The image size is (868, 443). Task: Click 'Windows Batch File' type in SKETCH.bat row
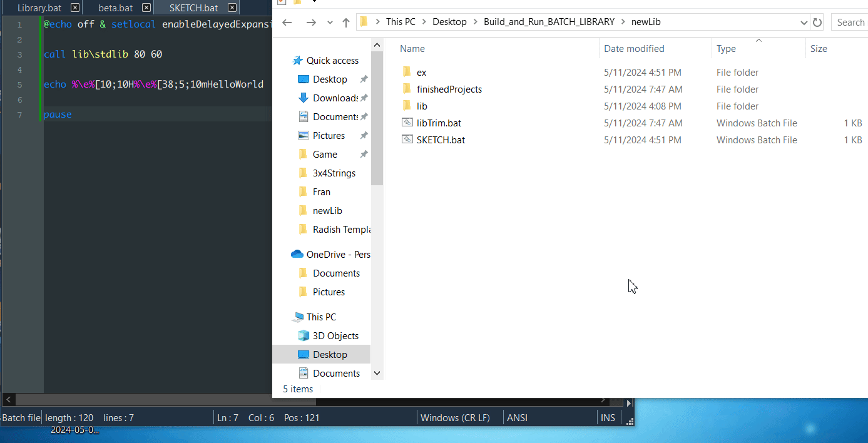(757, 140)
